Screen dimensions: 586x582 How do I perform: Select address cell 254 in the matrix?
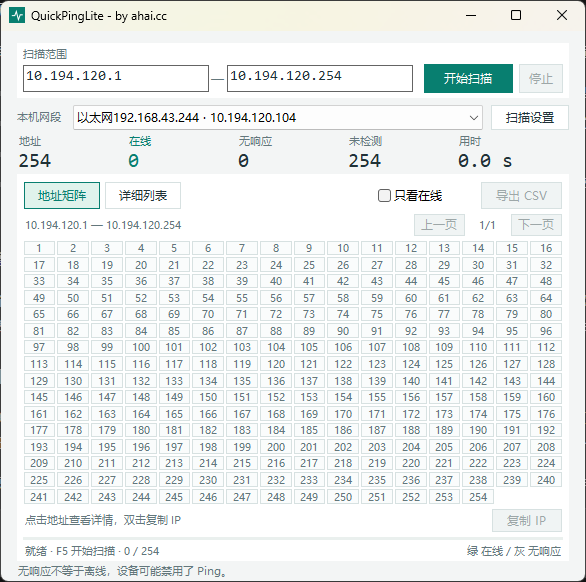tap(478, 497)
